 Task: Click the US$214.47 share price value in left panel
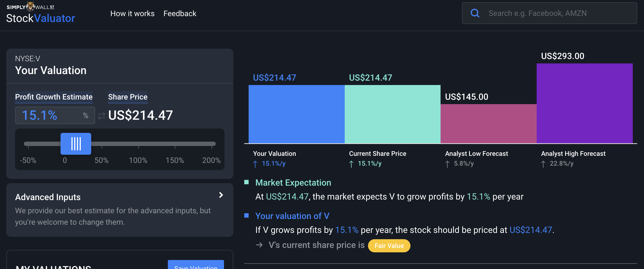tap(140, 115)
